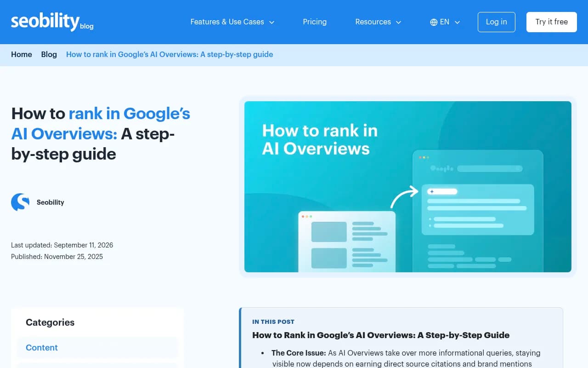This screenshot has height=368, width=588.
Task: Select the summary box title text
Action: point(381,335)
